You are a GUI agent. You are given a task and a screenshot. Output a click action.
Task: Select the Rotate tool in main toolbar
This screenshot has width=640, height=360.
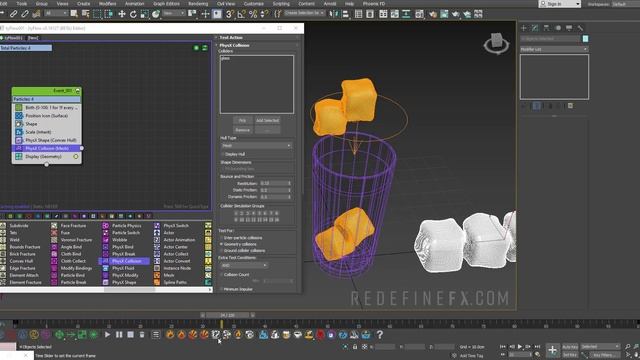(133, 14)
